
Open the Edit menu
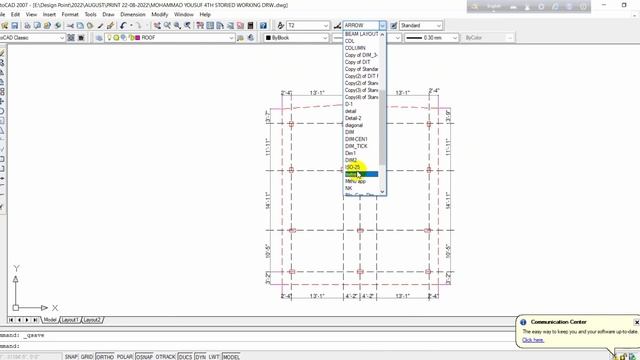15,14
